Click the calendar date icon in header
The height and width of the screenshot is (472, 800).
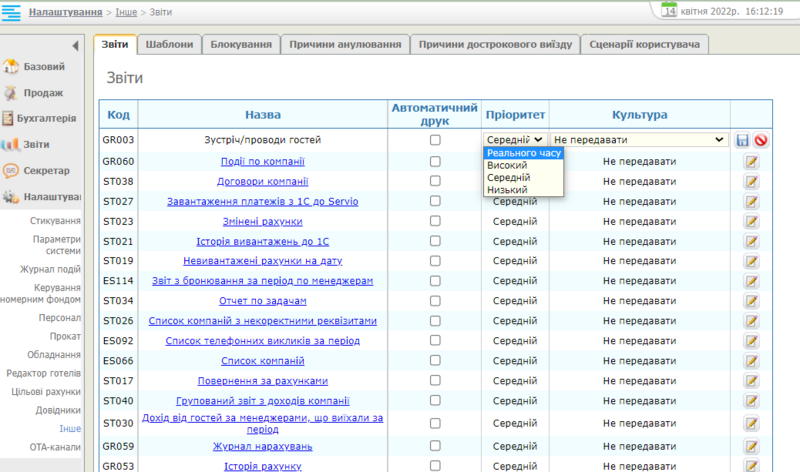(670, 9)
